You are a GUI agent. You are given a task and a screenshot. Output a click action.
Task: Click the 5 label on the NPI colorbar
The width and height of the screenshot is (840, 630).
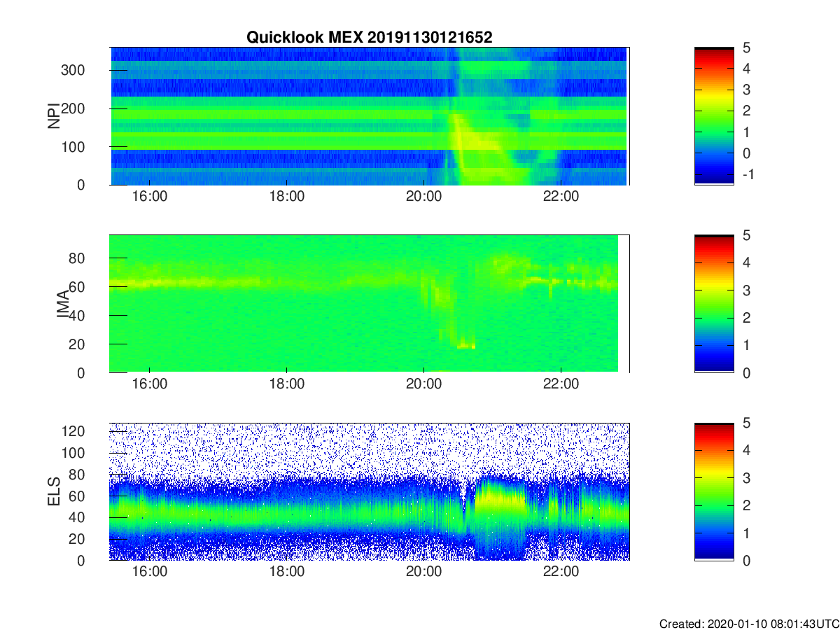pyautogui.click(x=746, y=48)
